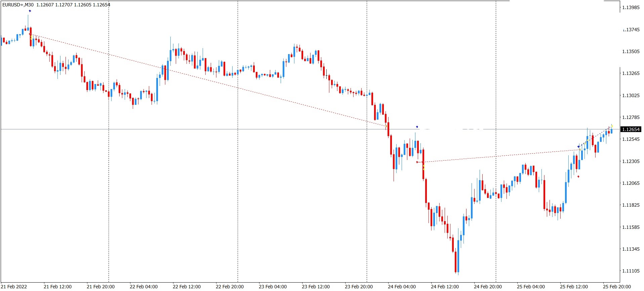The width and height of the screenshot is (644, 291).
Task: Click the 23 Feb 12:00 time label
Action: tap(316, 287)
